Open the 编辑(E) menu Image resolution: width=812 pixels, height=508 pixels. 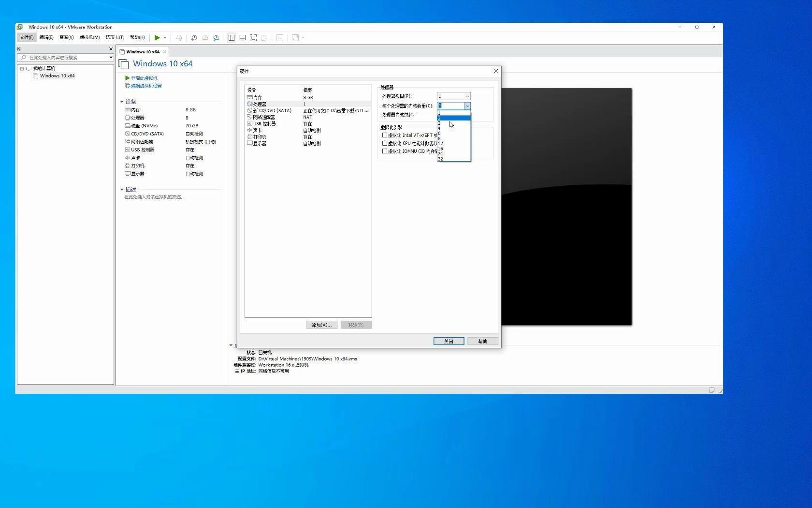tap(46, 37)
